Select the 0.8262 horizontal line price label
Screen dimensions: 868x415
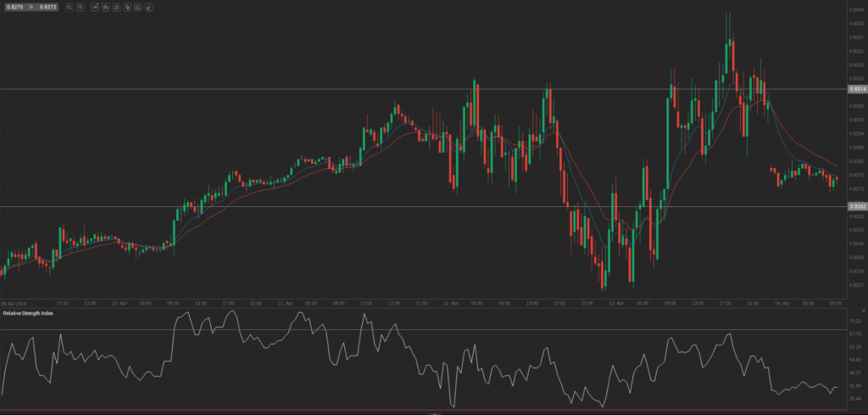point(854,206)
